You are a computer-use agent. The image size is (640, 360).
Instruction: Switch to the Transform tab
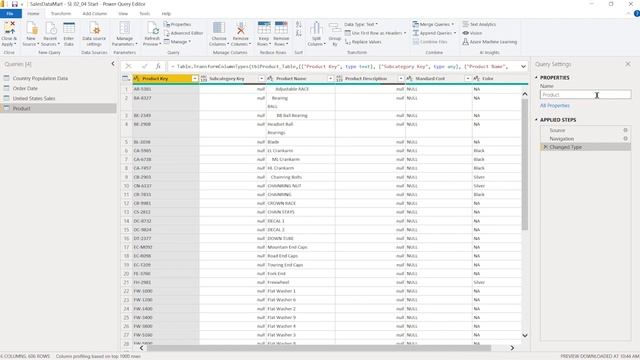[x=60, y=13]
